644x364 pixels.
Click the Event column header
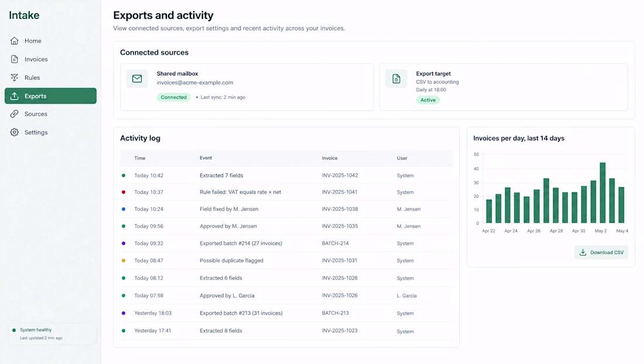point(205,158)
